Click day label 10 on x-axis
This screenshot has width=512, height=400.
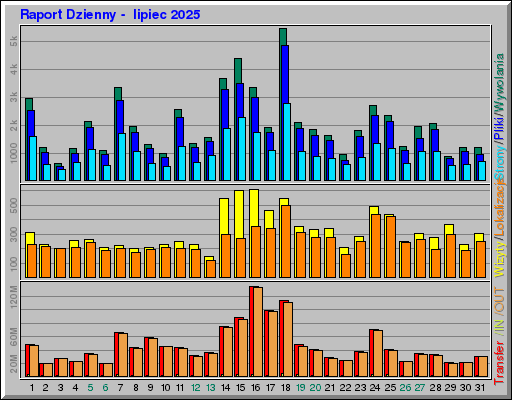(165, 388)
